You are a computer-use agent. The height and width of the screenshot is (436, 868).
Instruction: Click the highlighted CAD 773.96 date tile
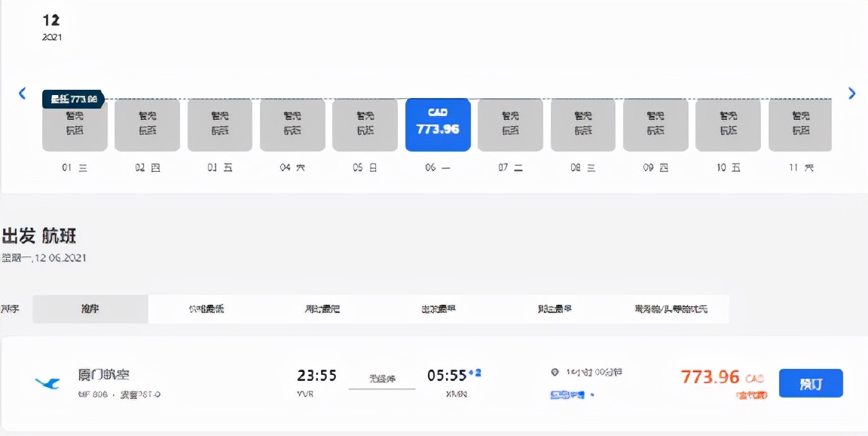(x=438, y=124)
